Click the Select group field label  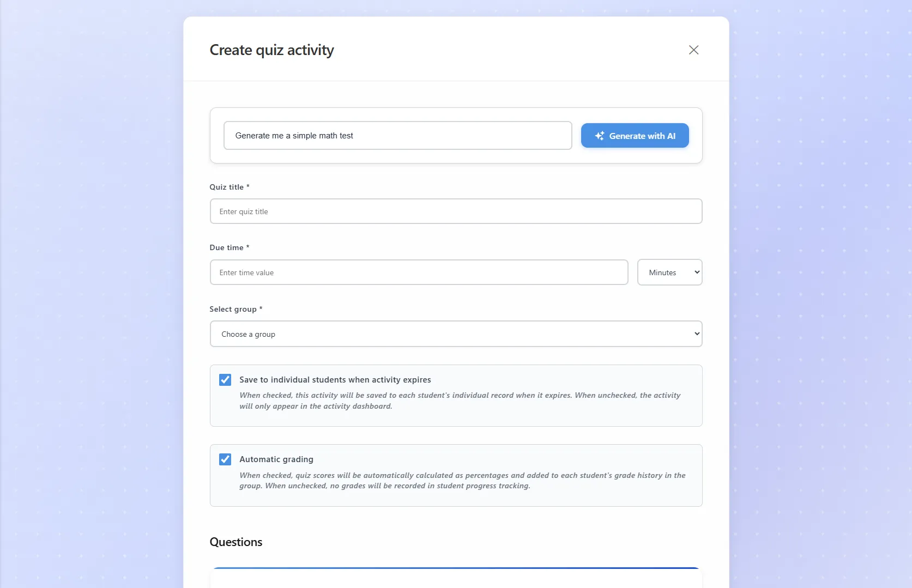point(236,309)
